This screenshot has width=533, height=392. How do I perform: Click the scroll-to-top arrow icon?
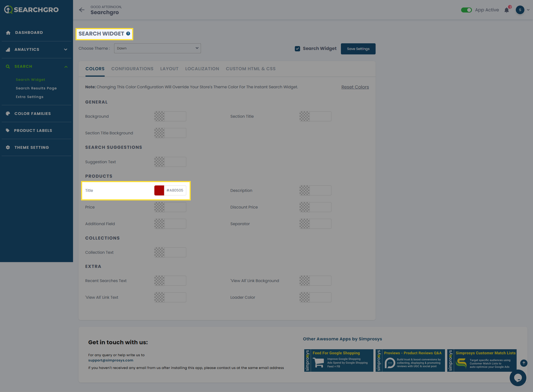[x=524, y=363]
